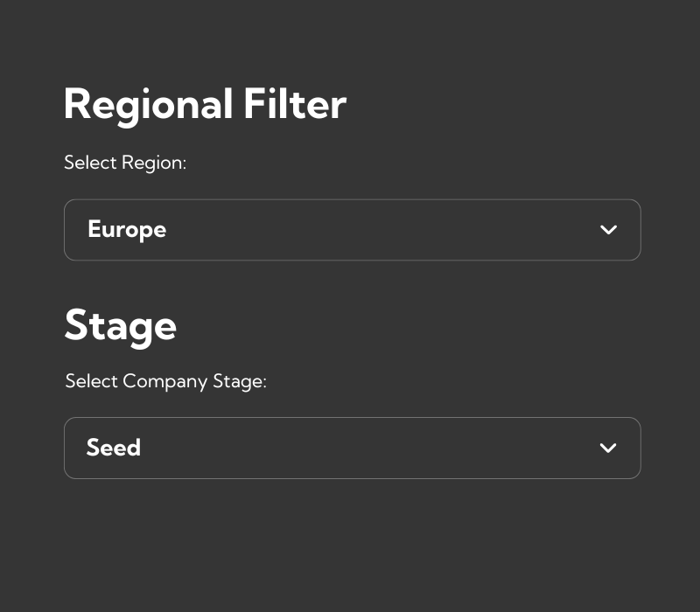Screen dimensions: 700x612
Task: Select the Europe dropdown field
Action: coord(350,230)
